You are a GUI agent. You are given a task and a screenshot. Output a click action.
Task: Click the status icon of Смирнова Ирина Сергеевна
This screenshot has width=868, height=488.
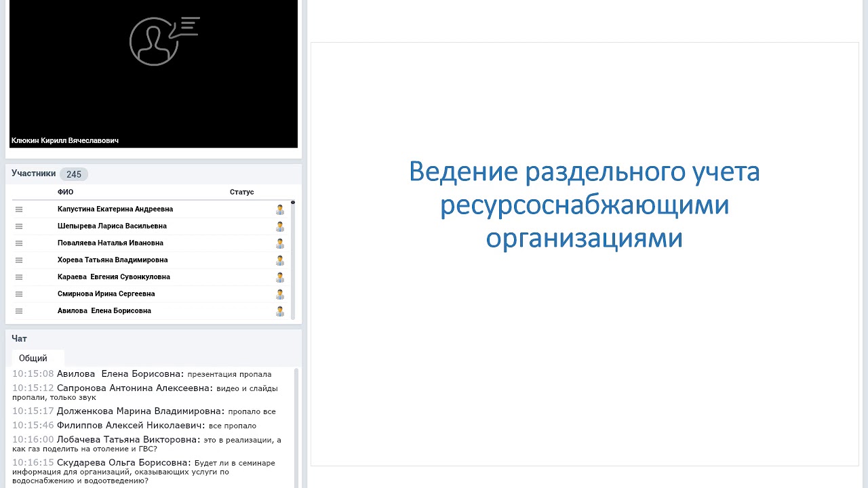(279, 294)
